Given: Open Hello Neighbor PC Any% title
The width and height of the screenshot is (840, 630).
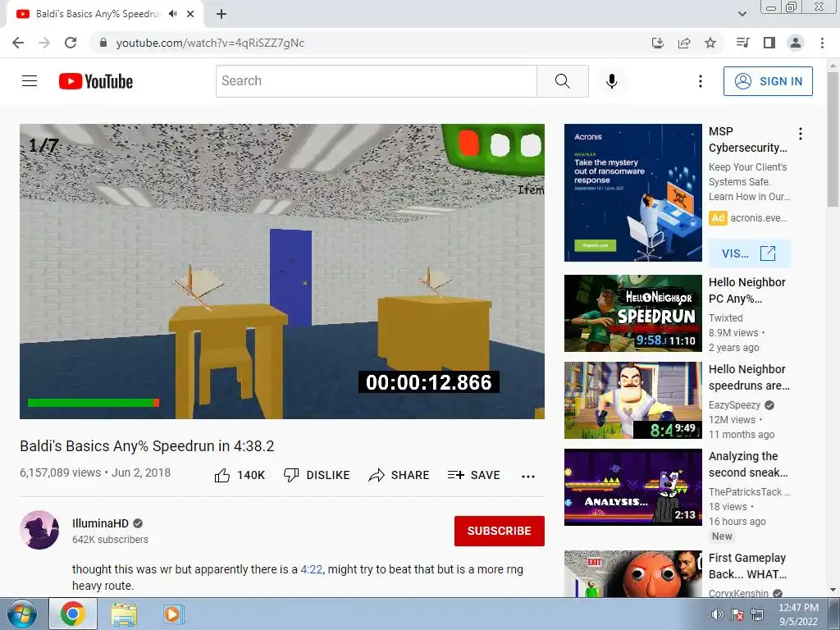Looking at the screenshot, I should [x=746, y=290].
